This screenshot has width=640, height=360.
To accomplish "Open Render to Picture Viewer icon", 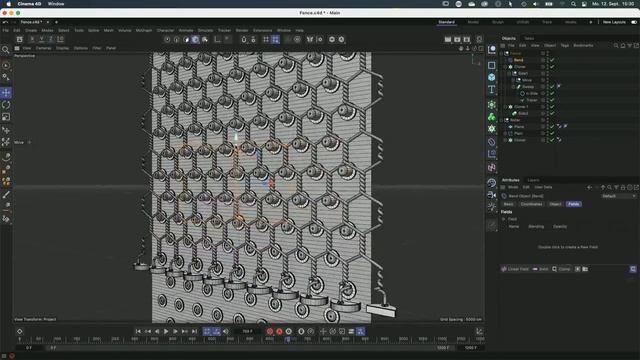I will pyautogui.click(x=457, y=40).
